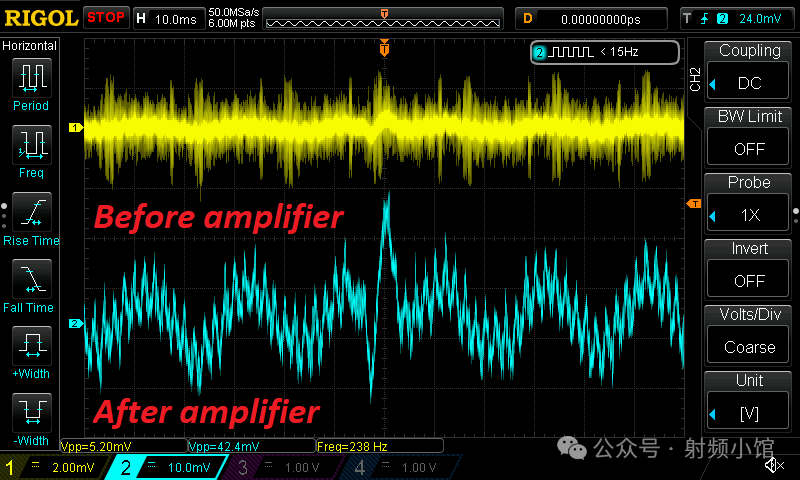Select the Freq measurement icon
Image resolution: width=800 pixels, height=480 pixels.
(31, 146)
